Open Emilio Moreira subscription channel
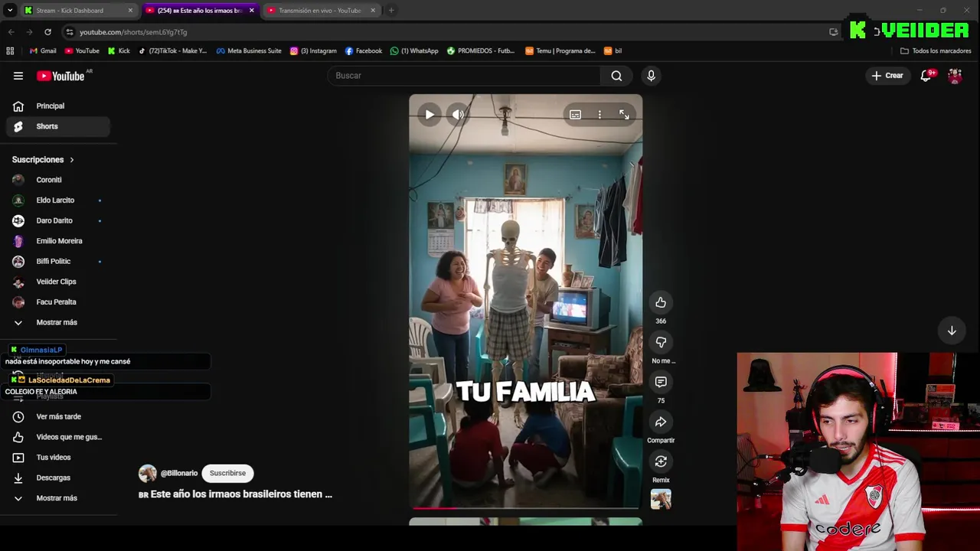 pos(58,241)
